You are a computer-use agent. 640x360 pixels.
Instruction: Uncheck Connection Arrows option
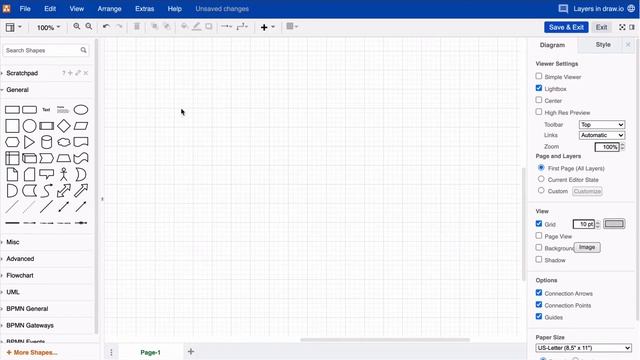539,293
